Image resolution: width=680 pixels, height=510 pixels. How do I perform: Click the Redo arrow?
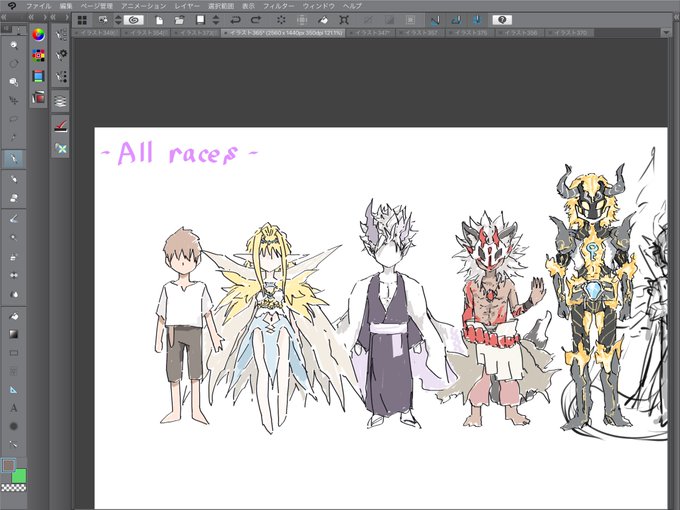click(256, 20)
